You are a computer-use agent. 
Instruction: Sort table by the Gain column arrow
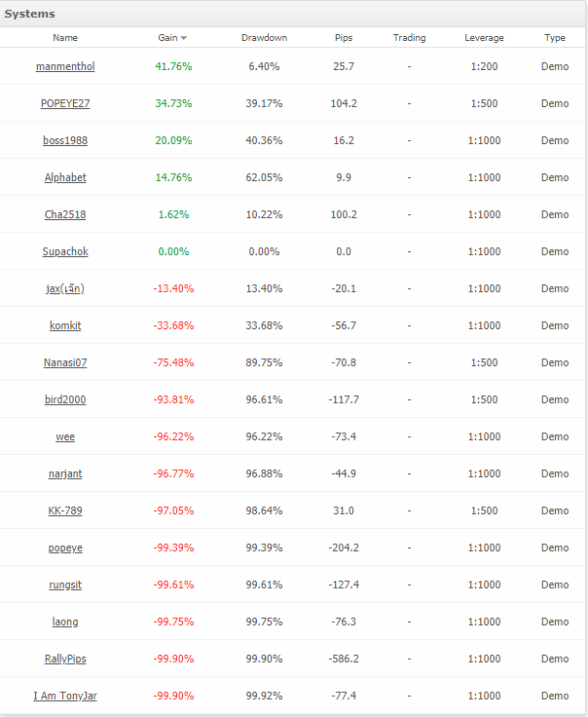point(184,38)
